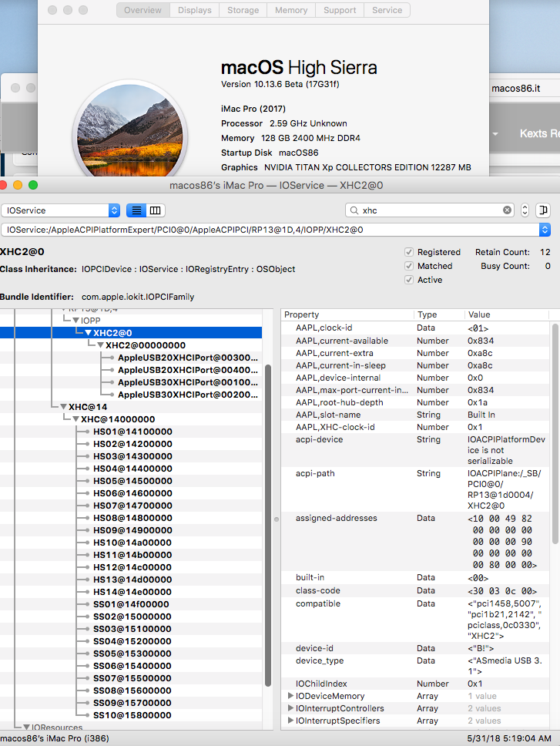Select the IOChildIndex property row

tap(415, 684)
